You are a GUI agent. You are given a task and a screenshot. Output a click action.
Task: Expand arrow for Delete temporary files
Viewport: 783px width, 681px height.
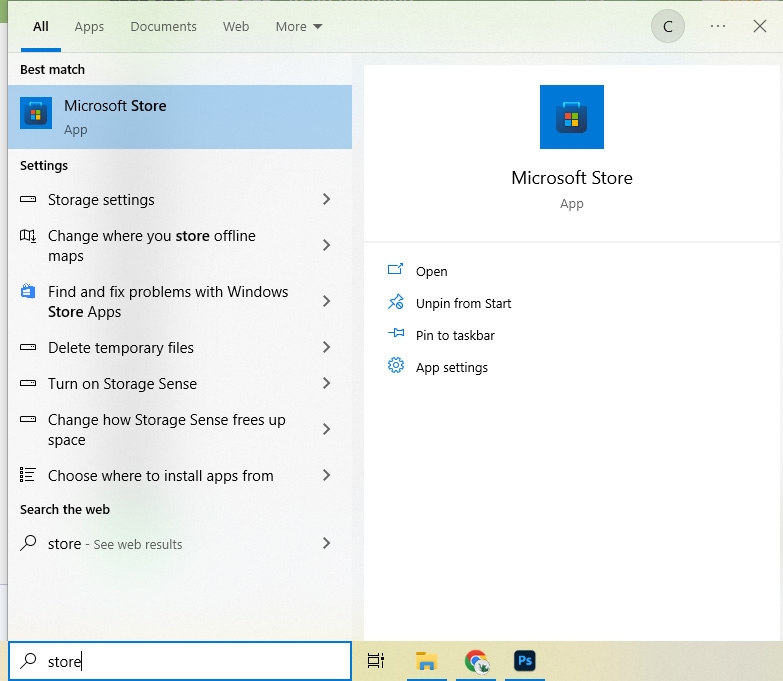point(326,348)
